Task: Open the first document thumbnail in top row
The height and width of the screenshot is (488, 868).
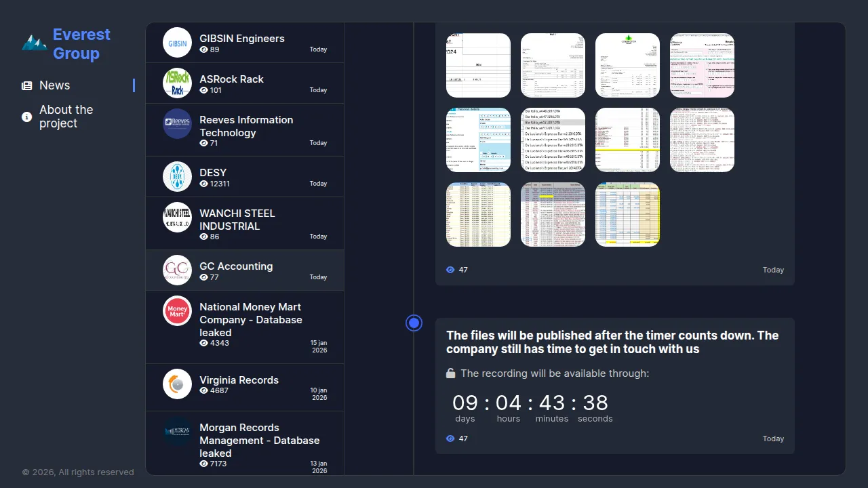Action: (478, 65)
